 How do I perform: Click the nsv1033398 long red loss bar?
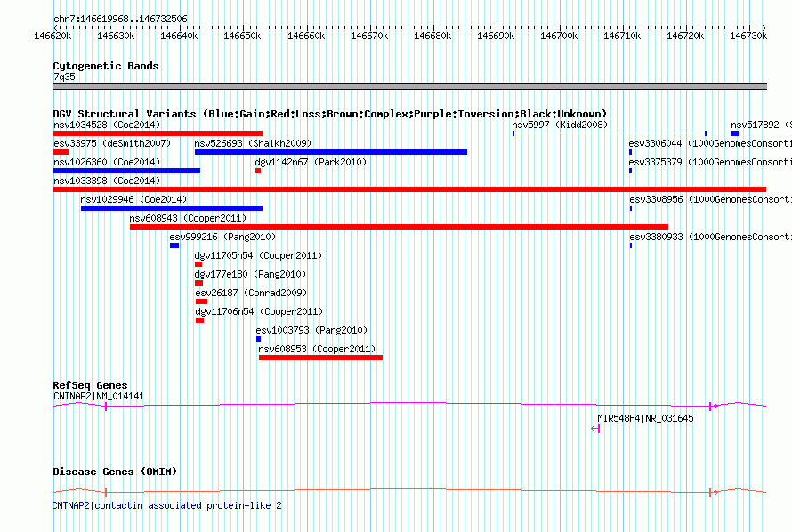[x=409, y=189]
